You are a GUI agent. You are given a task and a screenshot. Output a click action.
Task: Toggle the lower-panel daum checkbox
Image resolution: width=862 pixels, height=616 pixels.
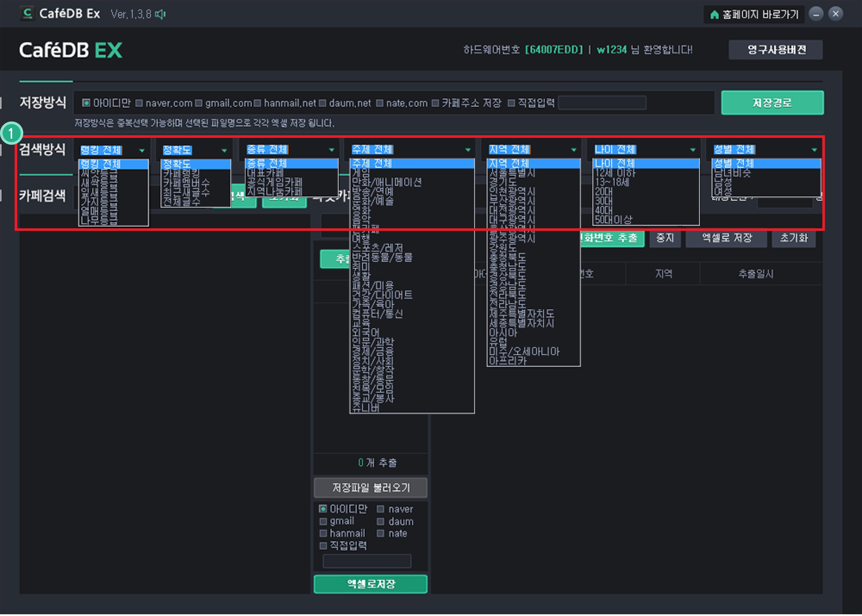point(380,521)
